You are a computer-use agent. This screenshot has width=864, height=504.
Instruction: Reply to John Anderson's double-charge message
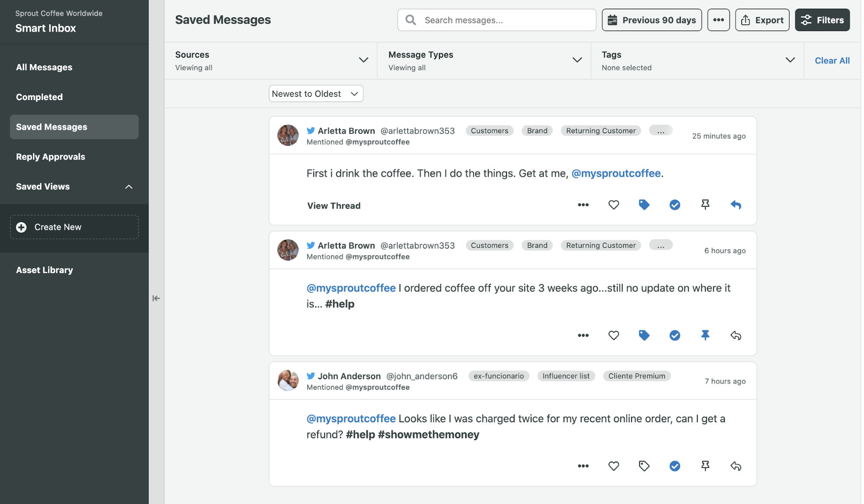pos(736,466)
